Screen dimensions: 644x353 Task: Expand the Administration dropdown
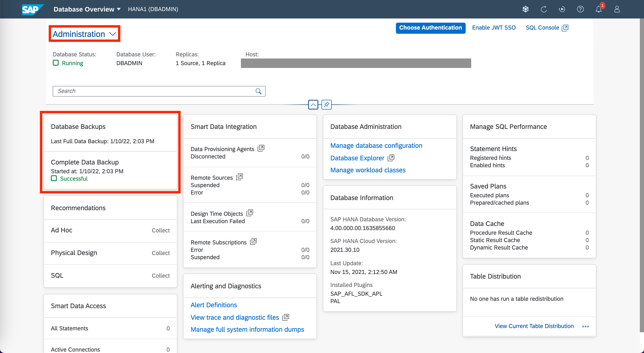(85, 34)
